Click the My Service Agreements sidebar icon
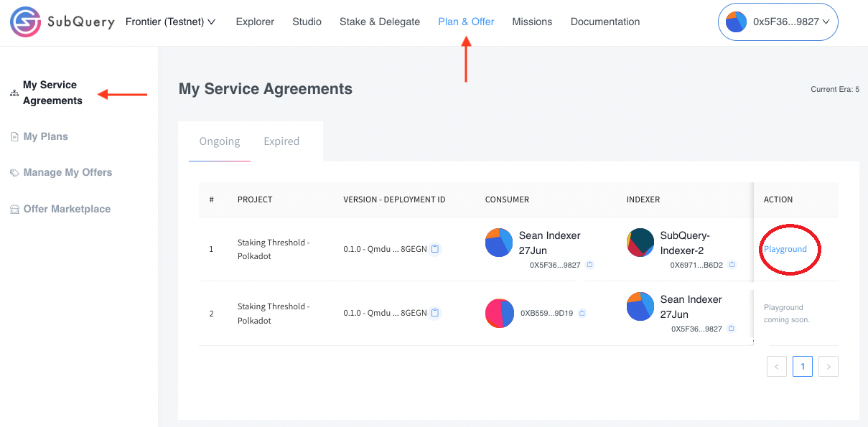Screen dimensions: 868x427 coord(14,93)
